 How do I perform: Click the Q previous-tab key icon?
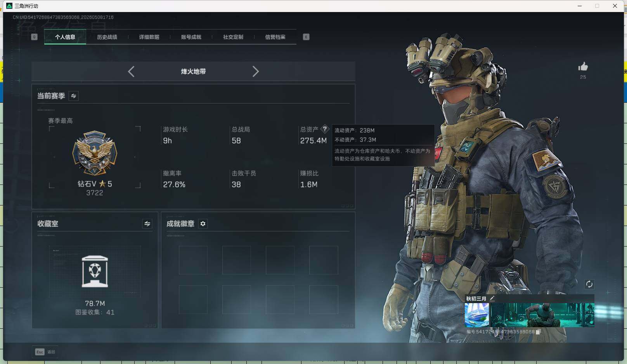click(x=35, y=37)
